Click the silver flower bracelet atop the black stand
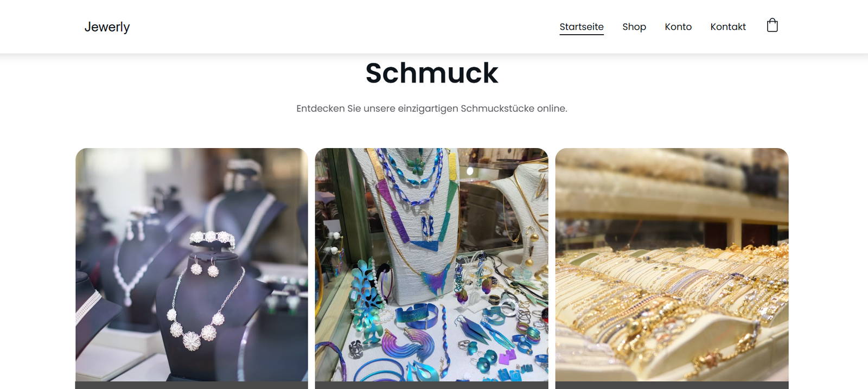This screenshot has height=389, width=868. point(212,238)
